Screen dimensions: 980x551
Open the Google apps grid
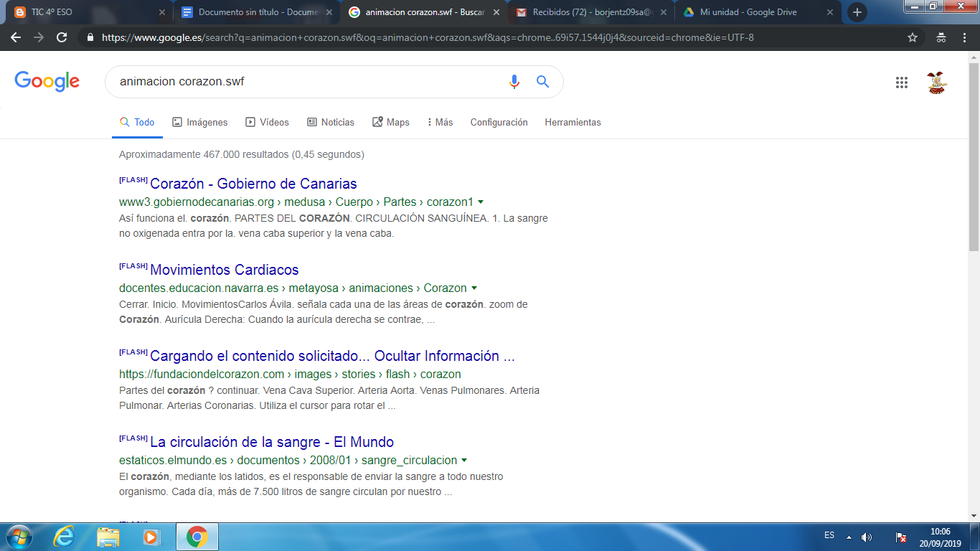(902, 83)
